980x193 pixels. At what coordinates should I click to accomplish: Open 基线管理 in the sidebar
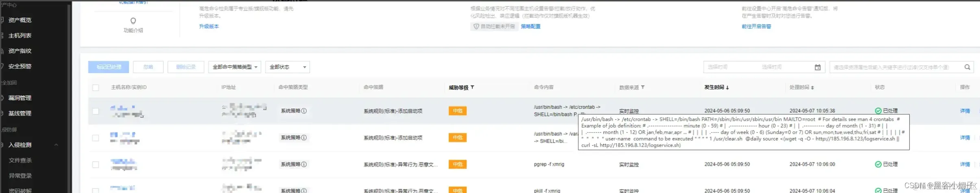pos(20,113)
